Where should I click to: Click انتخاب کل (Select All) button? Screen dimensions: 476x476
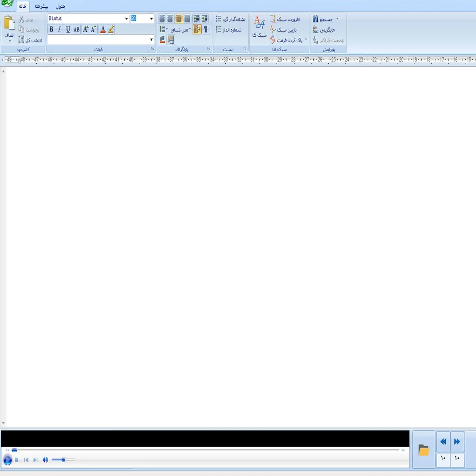point(30,40)
